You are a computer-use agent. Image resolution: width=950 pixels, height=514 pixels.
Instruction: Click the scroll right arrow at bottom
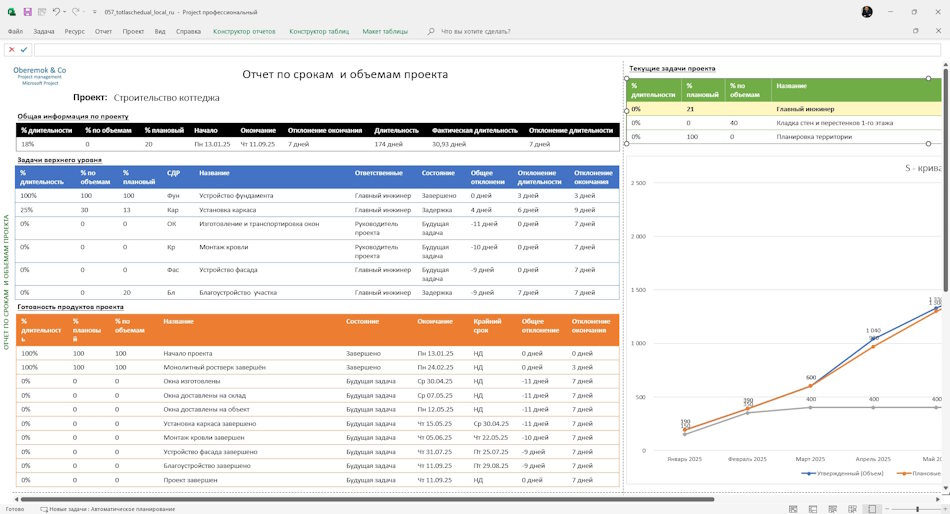coord(938,499)
